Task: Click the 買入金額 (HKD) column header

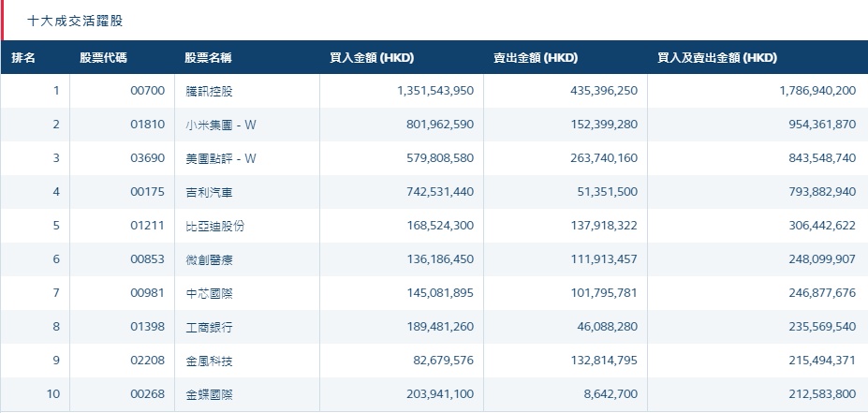Action: [372, 58]
